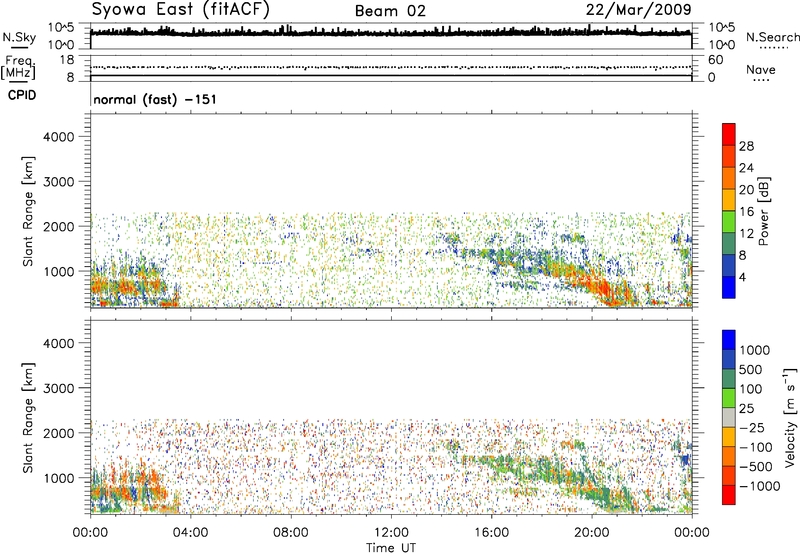The width and height of the screenshot is (800, 554).
Task: Click the dotted Nave trace in frequency panel
Action: 391,67
